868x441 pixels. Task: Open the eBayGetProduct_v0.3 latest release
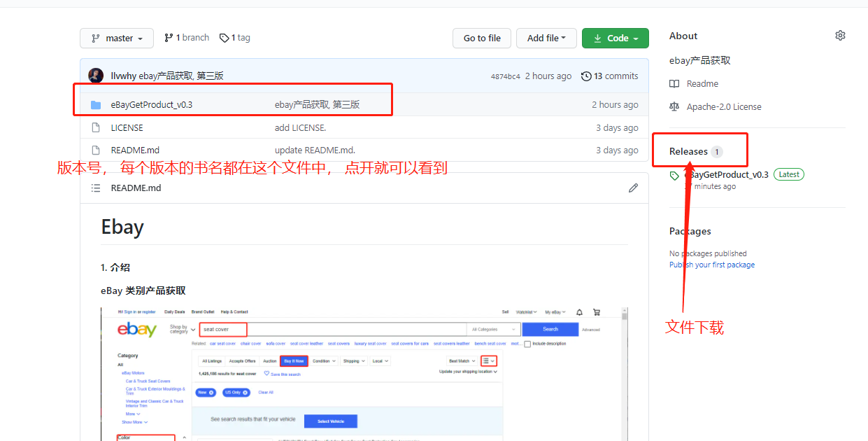click(727, 174)
